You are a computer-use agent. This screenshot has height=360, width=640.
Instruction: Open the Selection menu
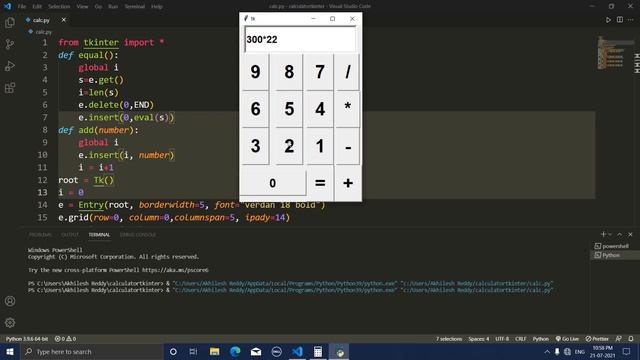point(59,7)
